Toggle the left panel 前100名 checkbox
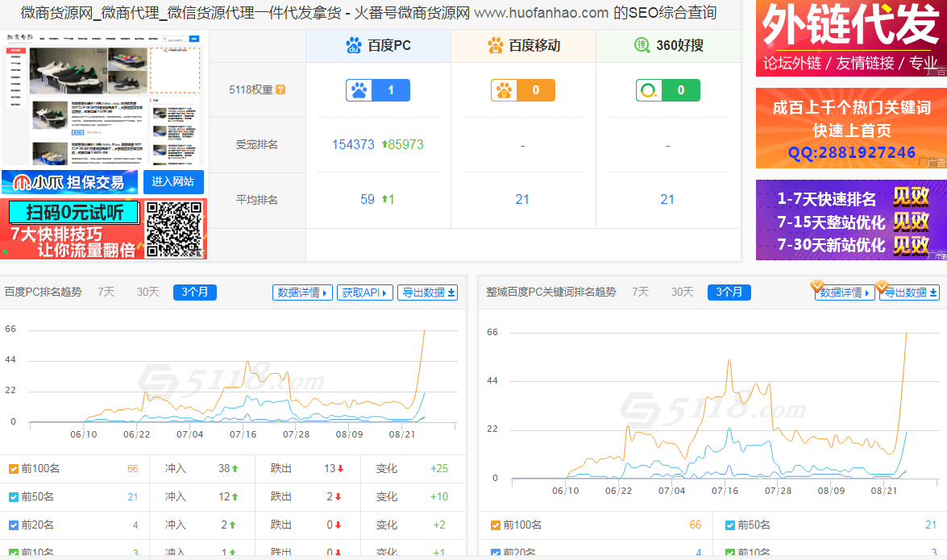This screenshot has height=560, width=947. tap(13, 469)
